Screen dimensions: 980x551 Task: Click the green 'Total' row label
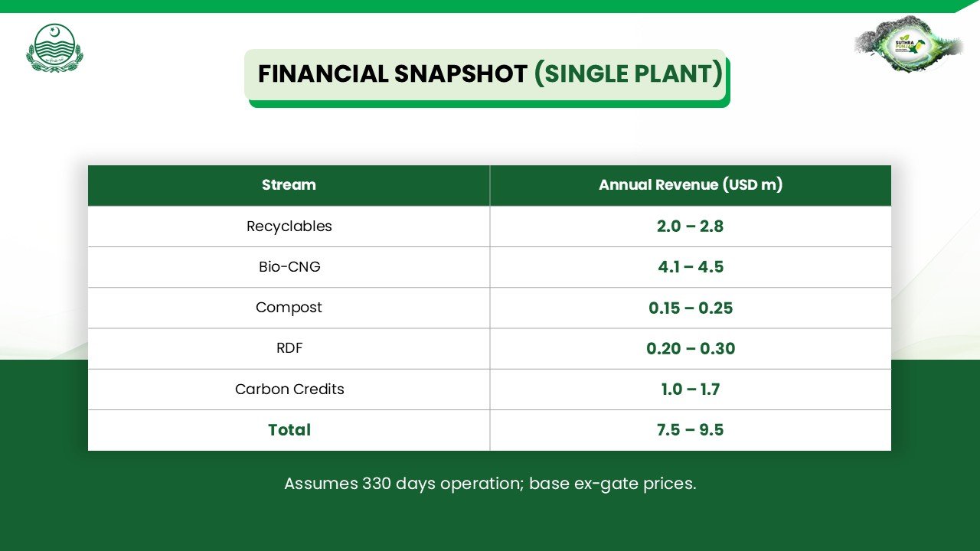click(289, 430)
